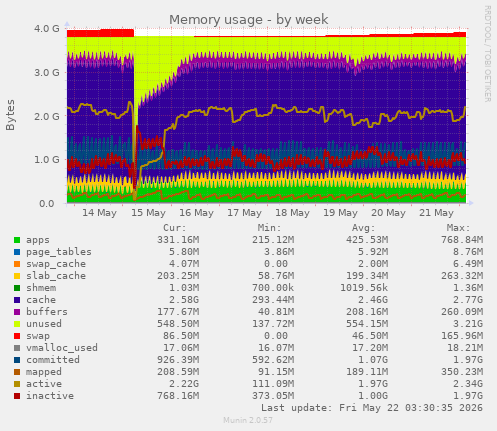Screen dimensions: 497x431
Task: Click the dark green shmem legend swatch
Action: point(17,288)
